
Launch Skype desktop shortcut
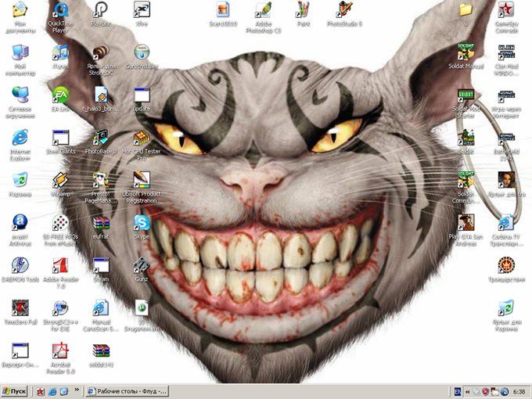[x=142, y=223]
